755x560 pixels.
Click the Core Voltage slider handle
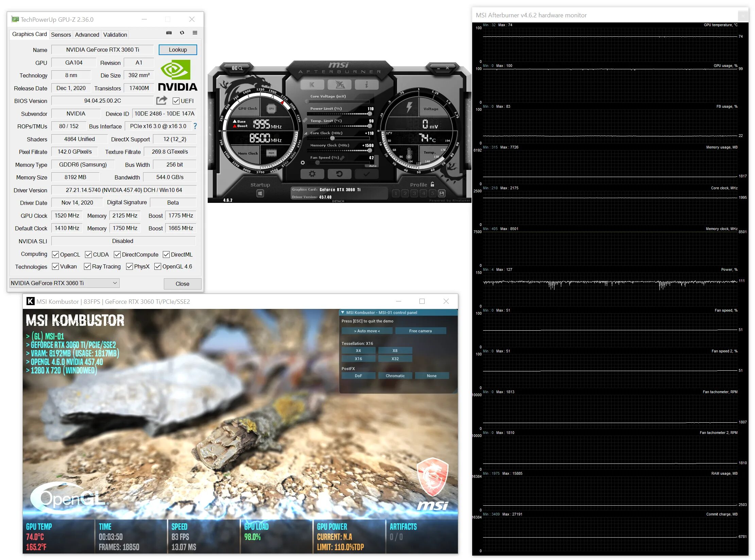[x=307, y=102]
